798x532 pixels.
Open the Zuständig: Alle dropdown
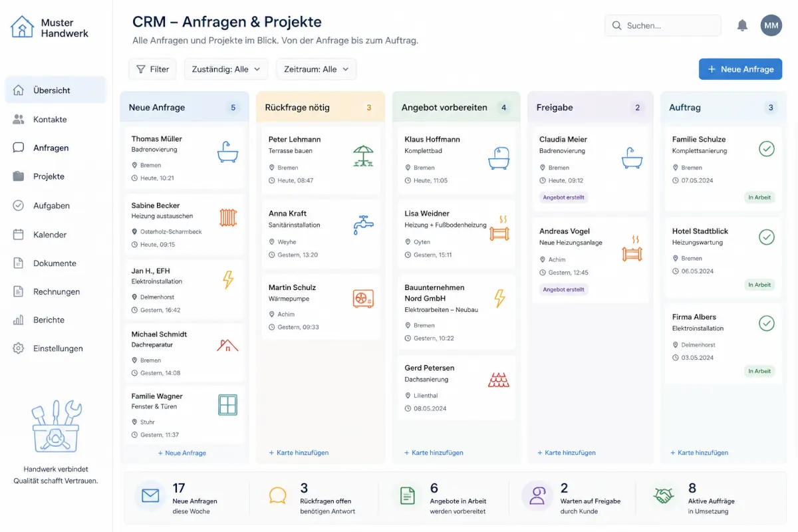click(226, 69)
